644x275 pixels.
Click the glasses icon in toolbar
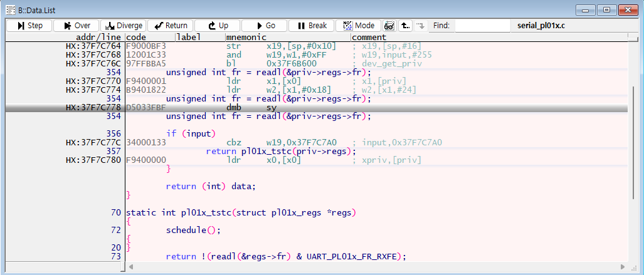pyautogui.click(x=389, y=26)
